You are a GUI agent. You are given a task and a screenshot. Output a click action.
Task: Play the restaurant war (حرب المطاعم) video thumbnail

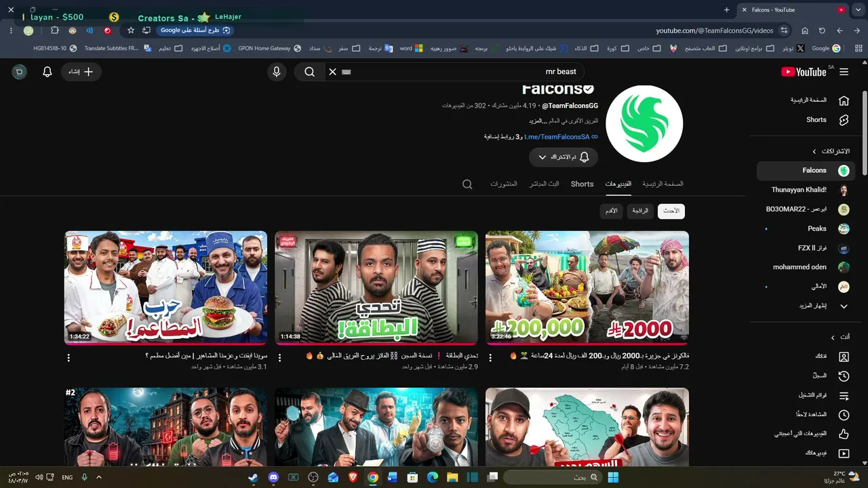(x=165, y=287)
